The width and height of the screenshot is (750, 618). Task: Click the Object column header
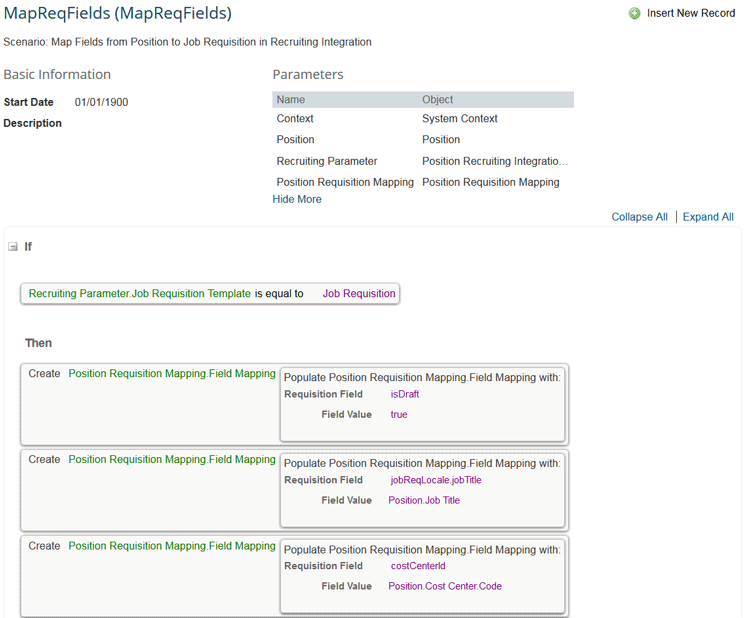click(437, 100)
